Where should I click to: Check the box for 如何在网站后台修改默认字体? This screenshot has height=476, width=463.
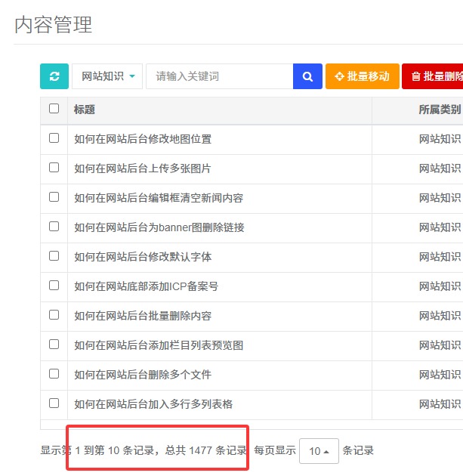[x=54, y=256]
